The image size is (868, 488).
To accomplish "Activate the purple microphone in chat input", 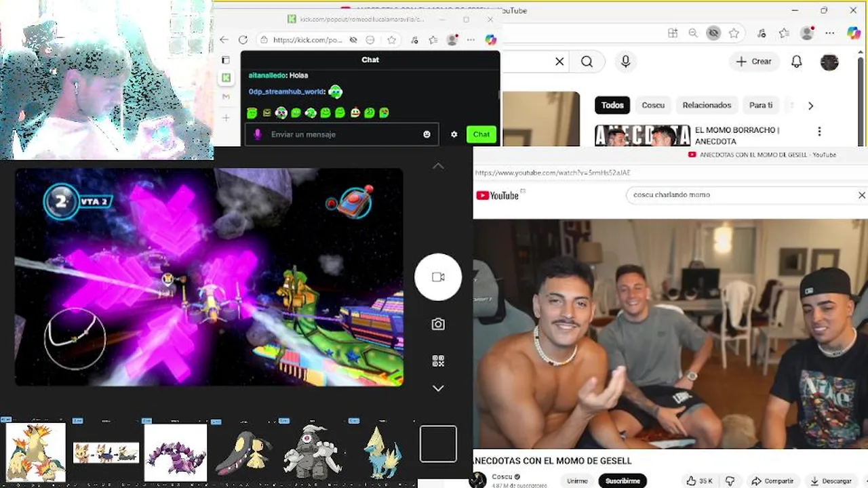I will [x=258, y=134].
